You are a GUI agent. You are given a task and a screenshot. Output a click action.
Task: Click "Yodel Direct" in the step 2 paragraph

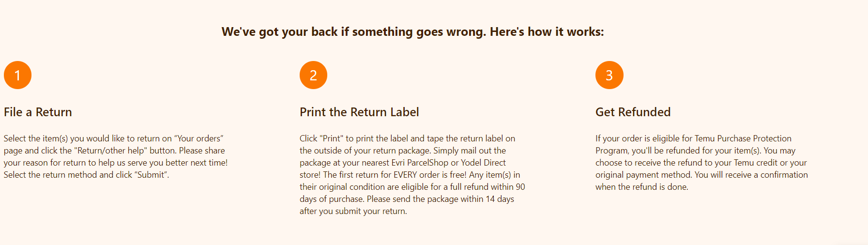(483, 163)
